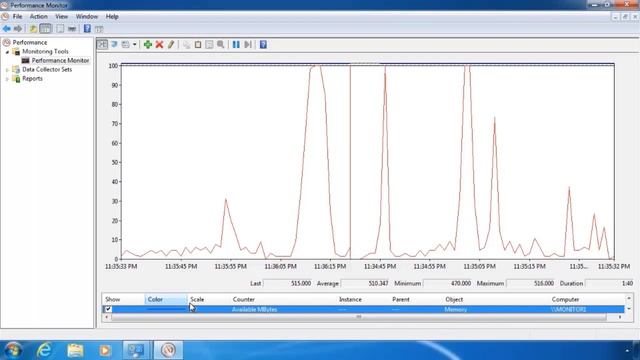The height and width of the screenshot is (360, 640).
Task: Click counter list scroll-left arrow
Action: (107, 317)
